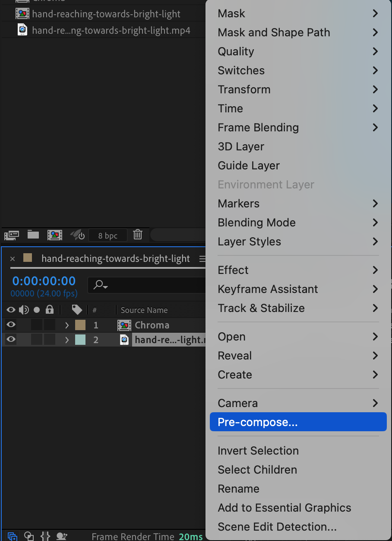
Task: Expand the Chroma layer properties
Action: pyautogui.click(x=67, y=325)
